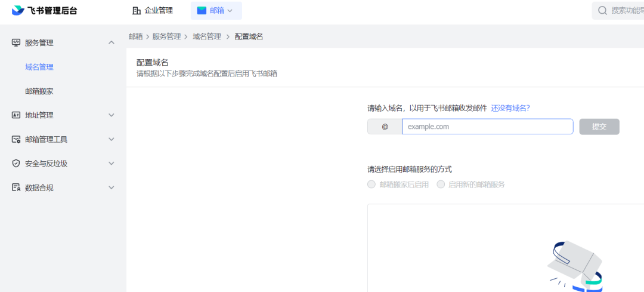Click the 邮箱管理工具 icon in sidebar
The height and width of the screenshot is (292, 644).
click(16, 139)
